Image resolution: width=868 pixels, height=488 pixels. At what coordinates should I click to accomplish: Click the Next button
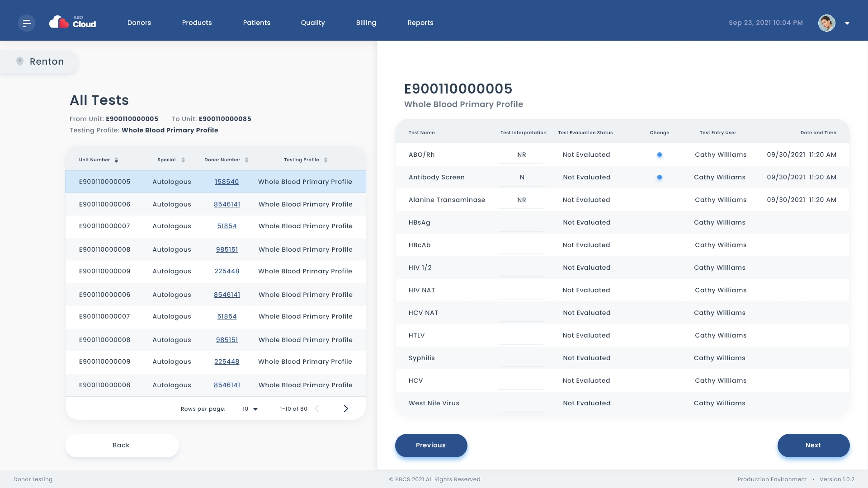[813, 446]
